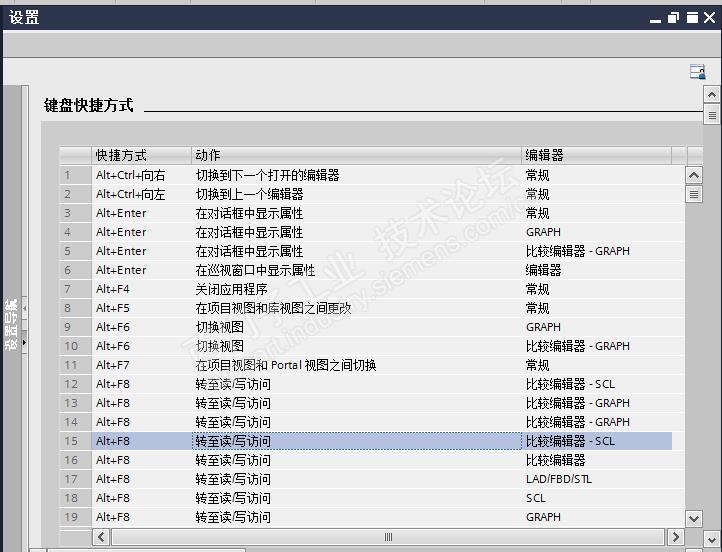Select row 5 比较编辑器 - GRAPH cell

596,251
